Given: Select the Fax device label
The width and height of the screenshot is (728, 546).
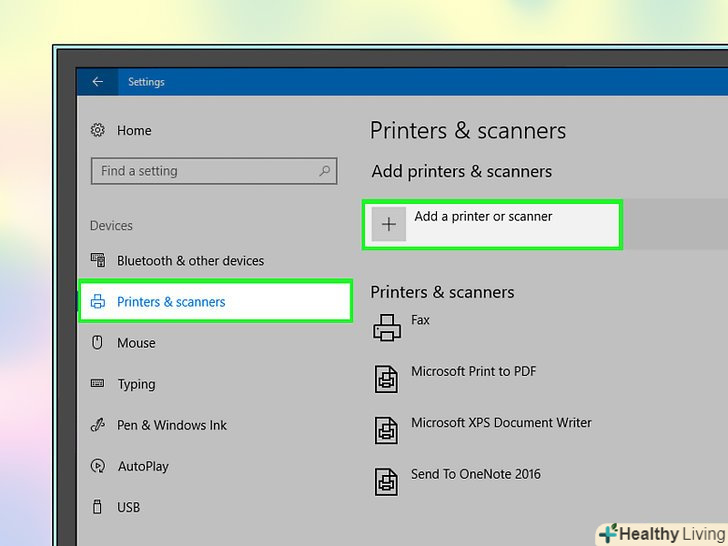Looking at the screenshot, I should tap(420, 320).
